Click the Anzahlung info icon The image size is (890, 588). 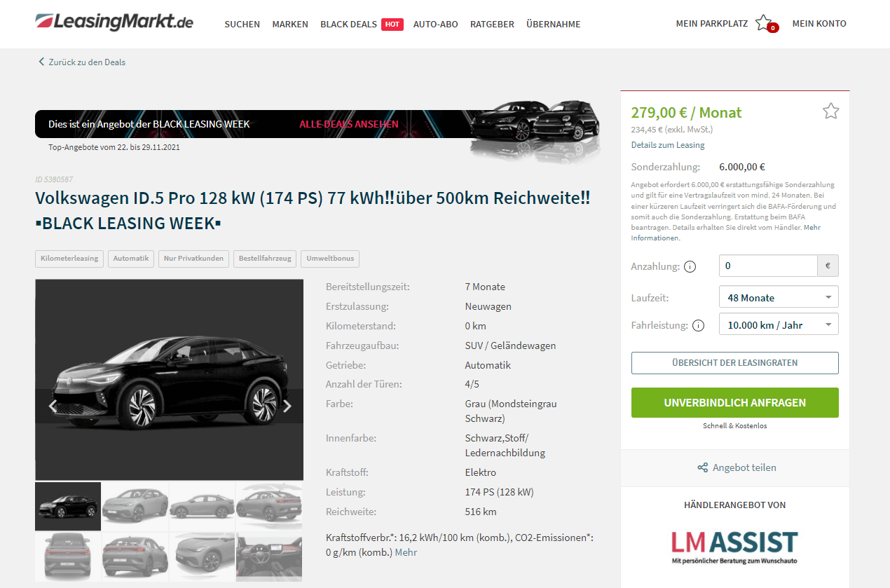pos(690,266)
